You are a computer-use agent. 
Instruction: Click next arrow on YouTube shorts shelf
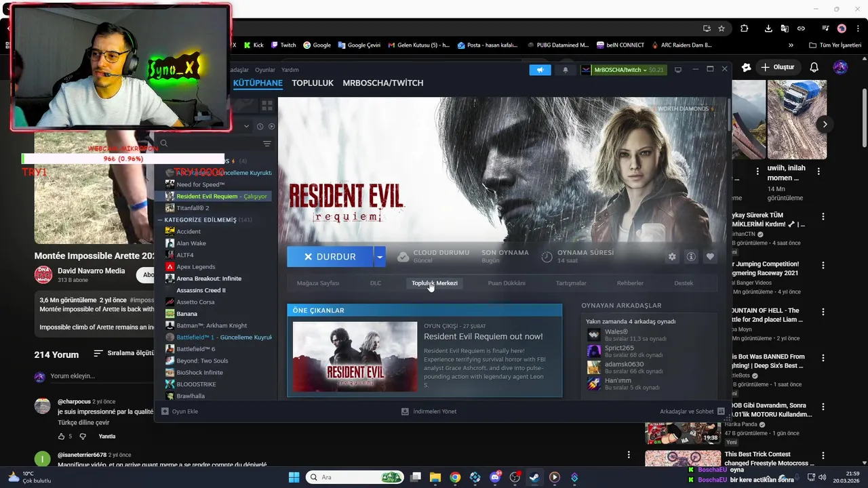pyautogui.click(x=825, y=124)
